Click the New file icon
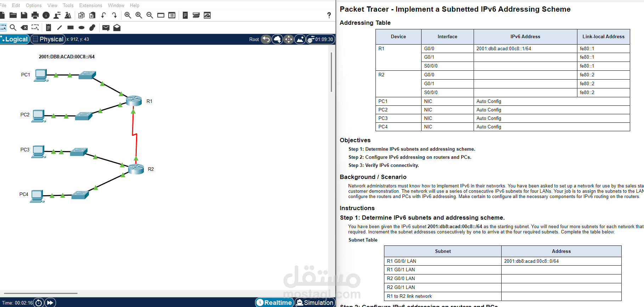644x307 pixels. click(x=2, y=15)
